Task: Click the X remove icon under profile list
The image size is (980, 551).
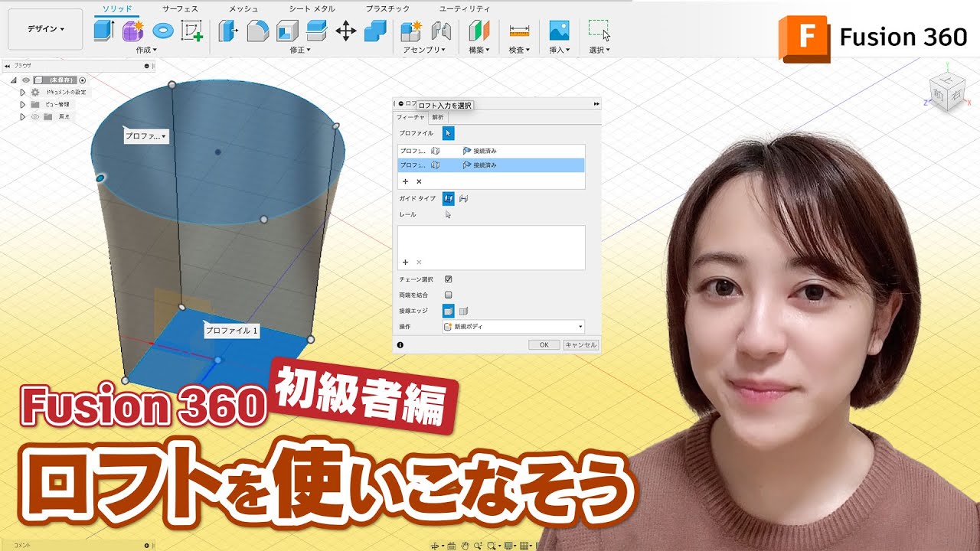Action: [x=419, y=181]
